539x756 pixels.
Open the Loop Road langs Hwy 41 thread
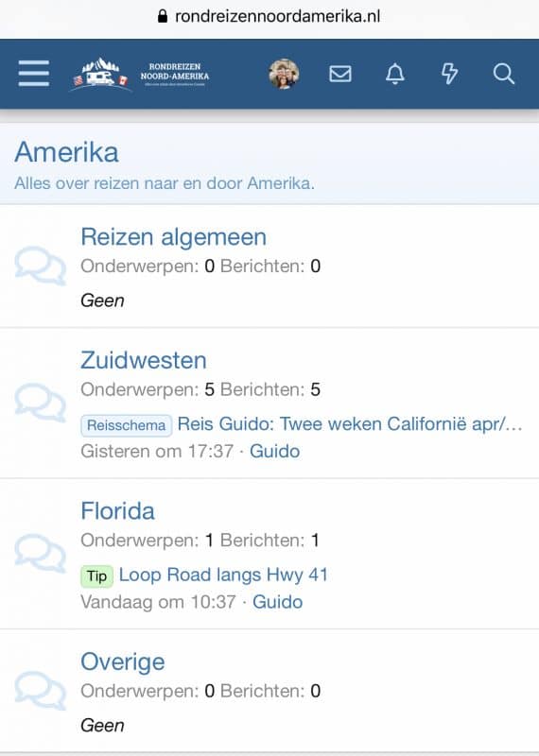point(223,575)
